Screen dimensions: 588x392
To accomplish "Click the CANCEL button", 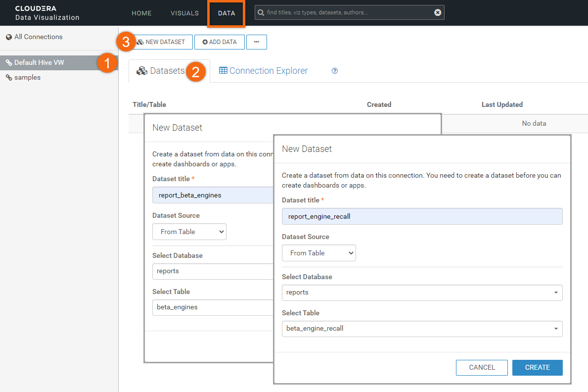I will pos(482,368).
